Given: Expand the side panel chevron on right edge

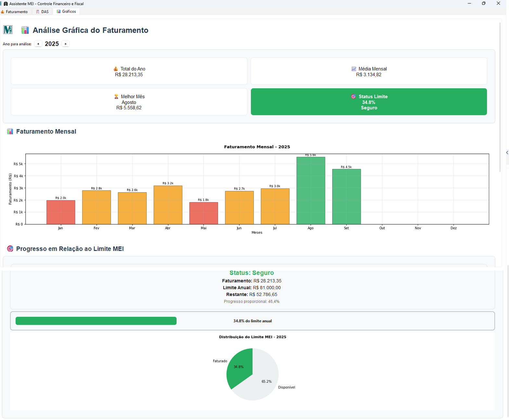Looking at the screenshot, I should pyautogui.click(x=507, y=153).
